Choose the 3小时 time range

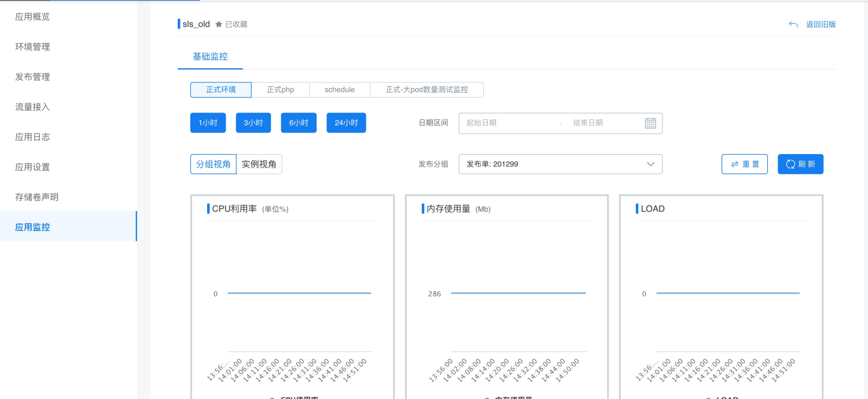pos(253,123)
